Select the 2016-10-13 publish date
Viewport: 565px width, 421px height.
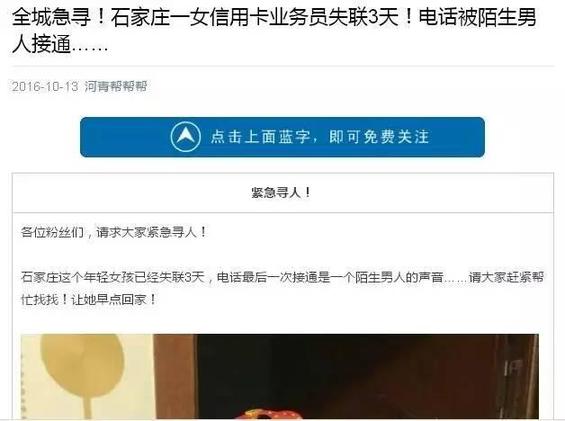(45, 87)
